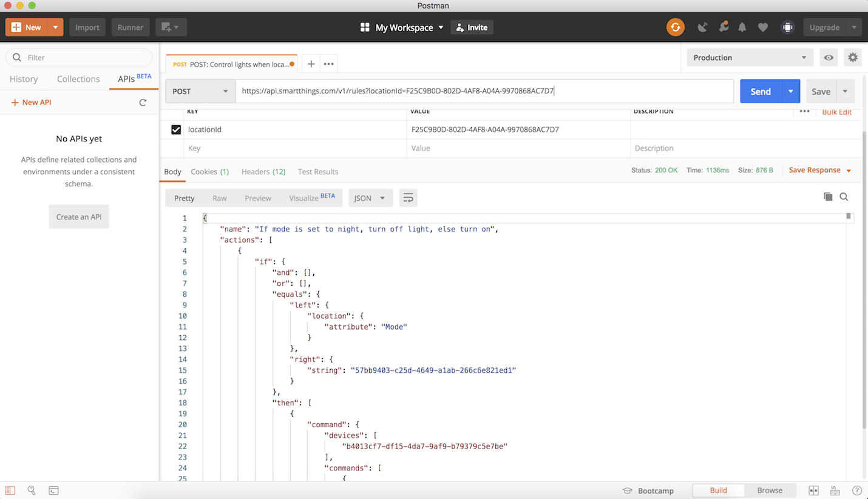Image resolution: width=868 pixels, height=499 pixels.
Task: Select the Raw view tab
Action: 220,198
